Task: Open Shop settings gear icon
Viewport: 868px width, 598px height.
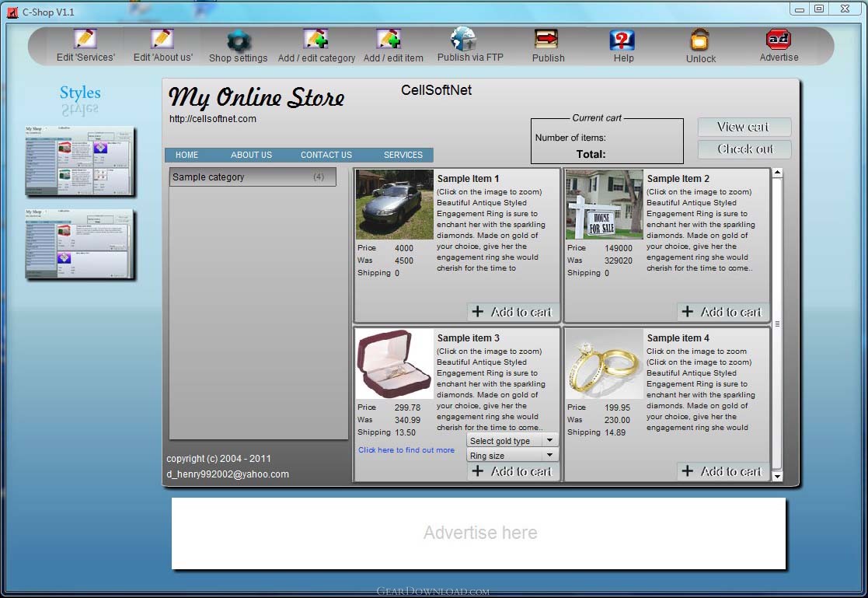Action: click(238, 40)
